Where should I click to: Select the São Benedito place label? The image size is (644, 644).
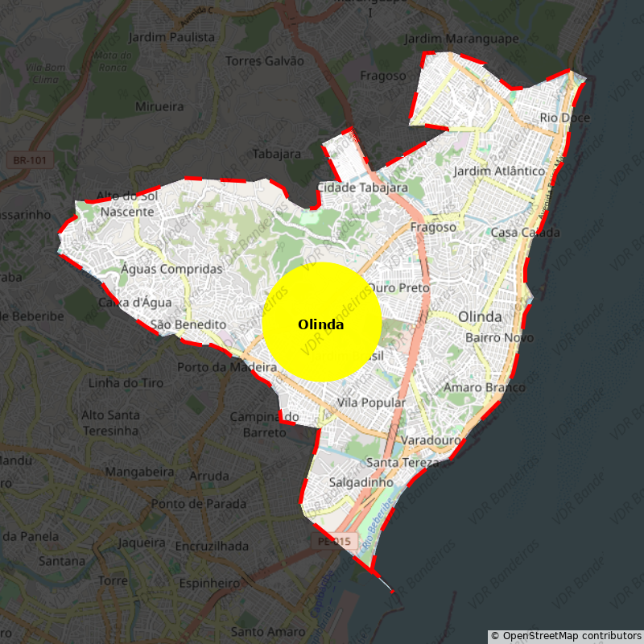tap(188, 324)
